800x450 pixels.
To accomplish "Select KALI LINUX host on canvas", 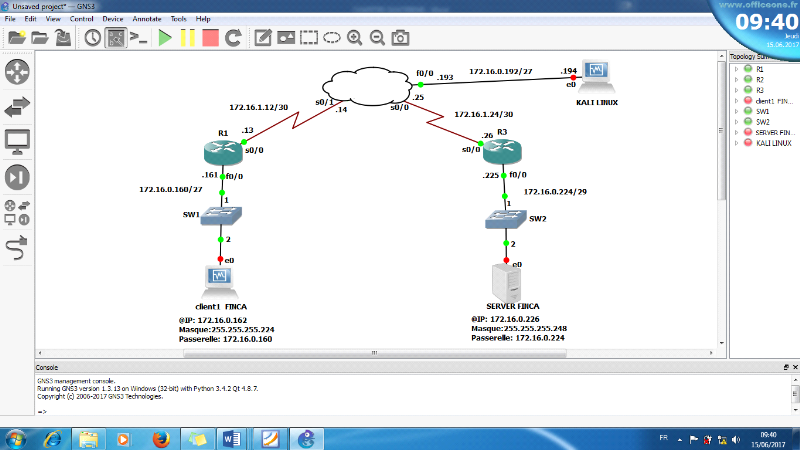I will (596, 78).
